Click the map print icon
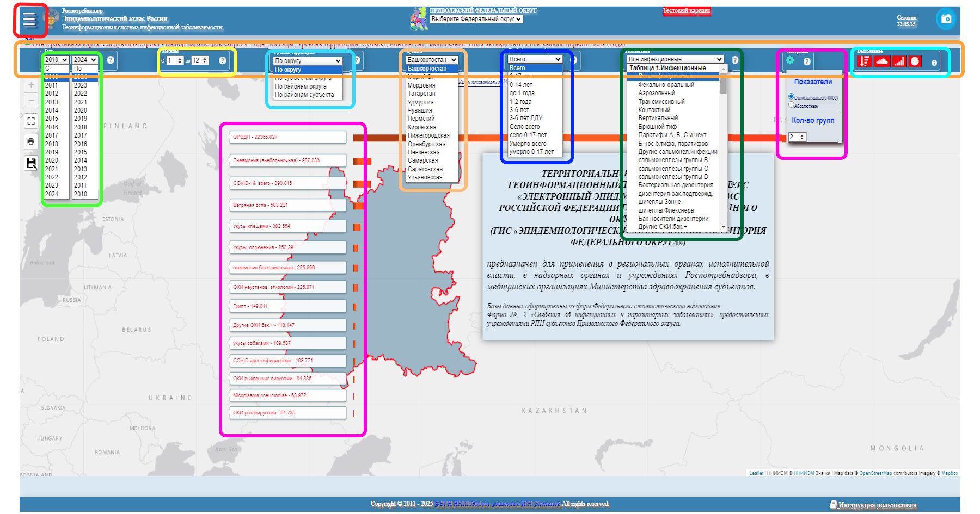The width and height of the screenshot is (980, 514). [31, 141]
